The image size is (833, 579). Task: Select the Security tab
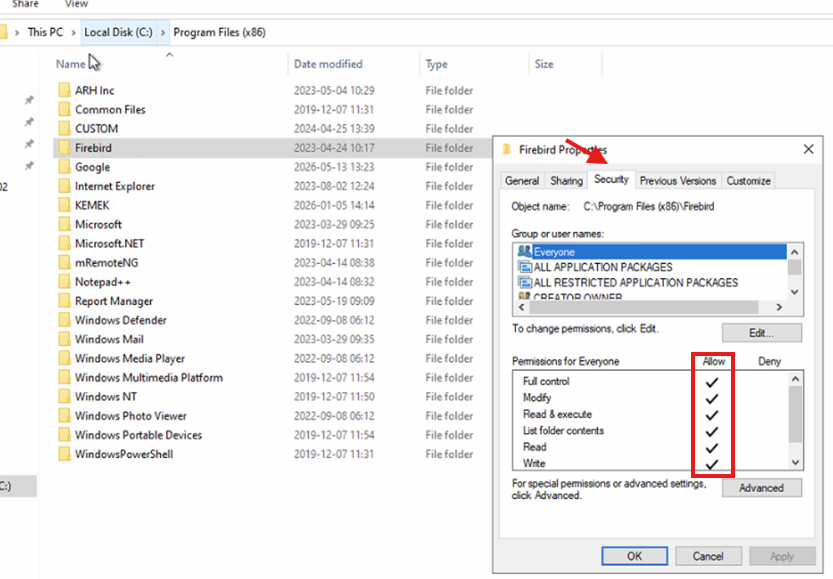pos(611,179)
